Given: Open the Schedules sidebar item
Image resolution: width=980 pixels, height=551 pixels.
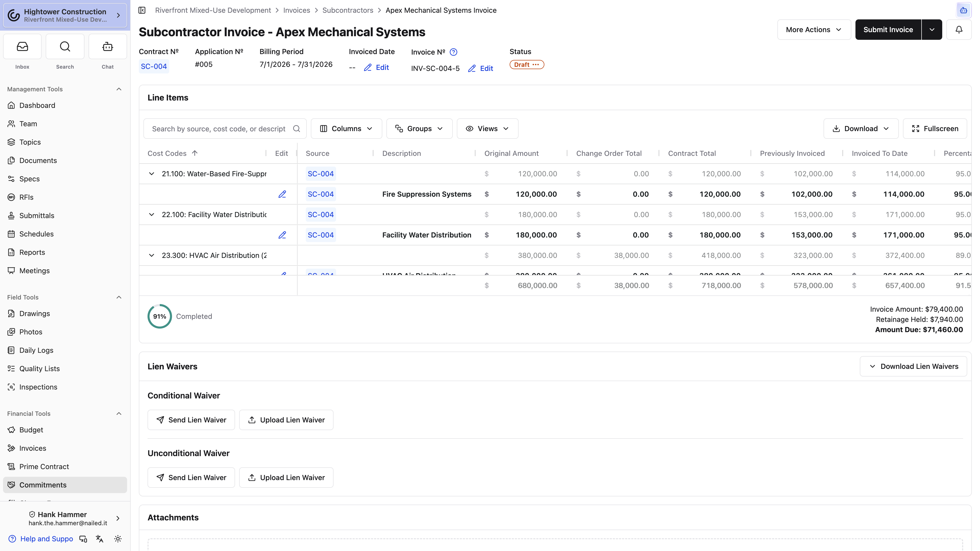Looking at the screenshot, I should tap(65, 234).
